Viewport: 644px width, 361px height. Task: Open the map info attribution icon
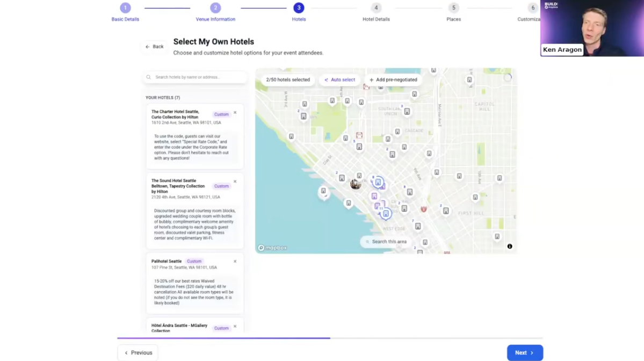(x=510, y=247)
